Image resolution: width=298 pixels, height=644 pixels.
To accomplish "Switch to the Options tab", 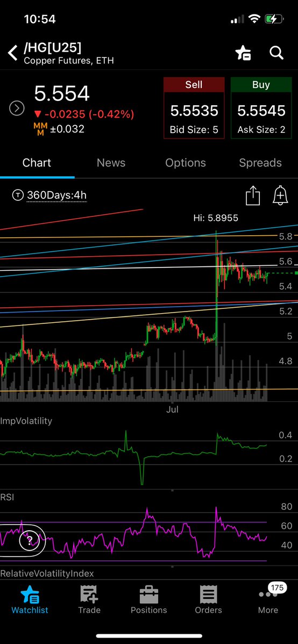I will [186, 163].
